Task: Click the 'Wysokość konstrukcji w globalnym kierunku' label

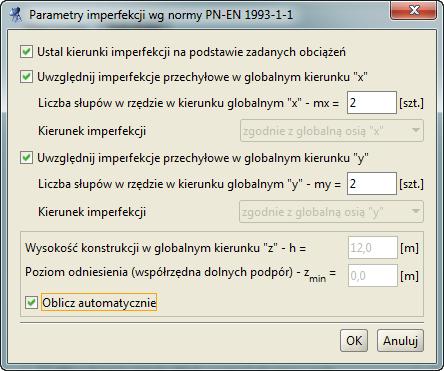Action: click(x=165, y=248)
